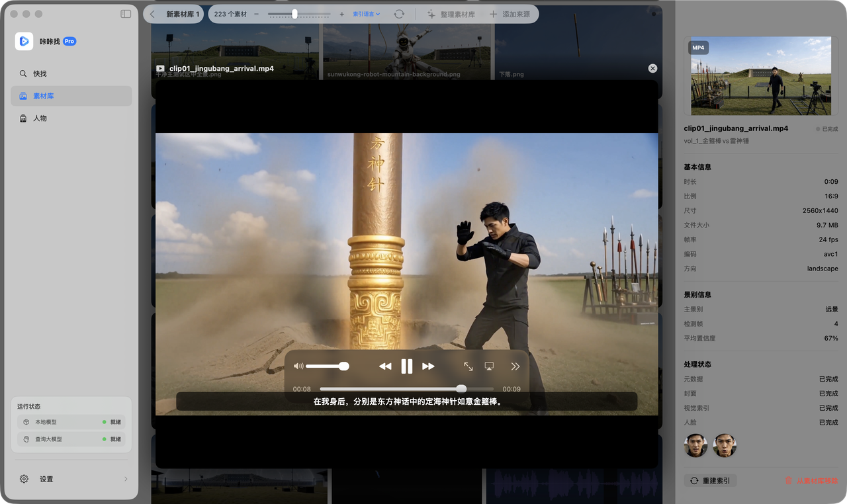The height and width of the screenshot is (504, 847).
Task: Mute the video via the speaker icon
Action: [298, 366]
